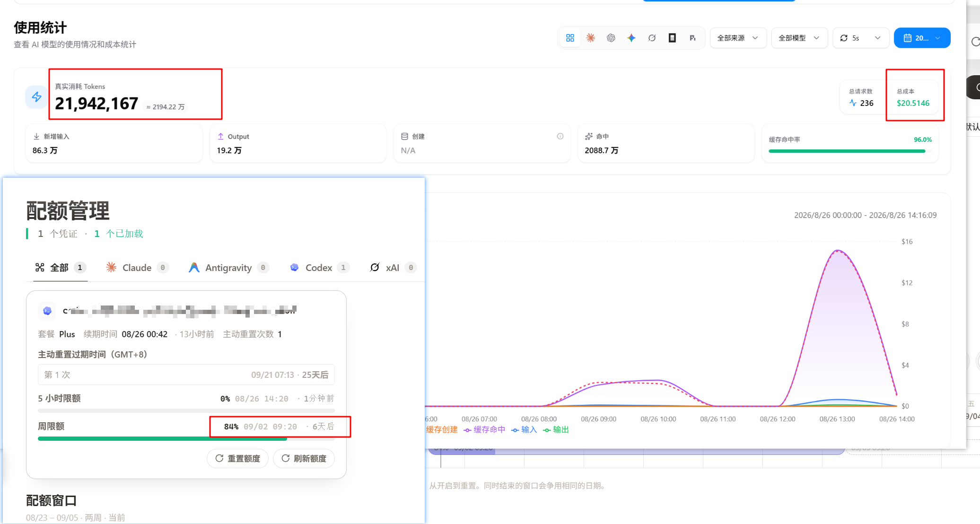The width and height of the screenshot is (980, 524).
Task: Click the total tokens value 21,942,167
Action: (96, 104)
